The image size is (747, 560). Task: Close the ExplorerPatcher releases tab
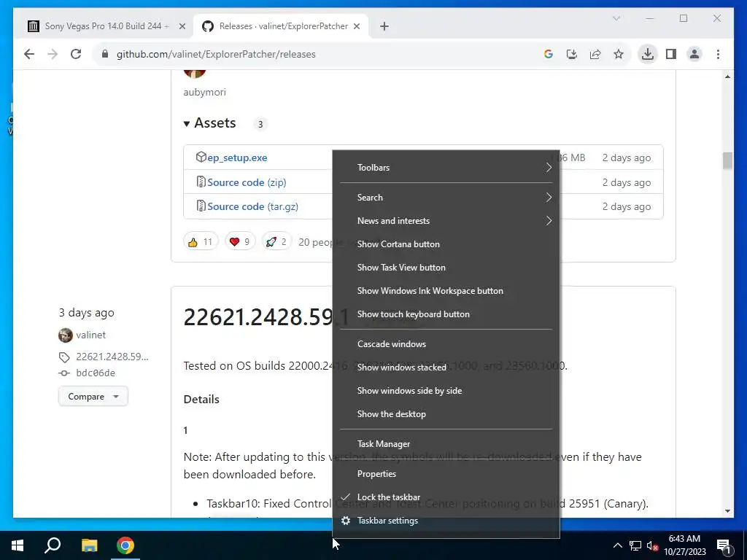(356, 26)
